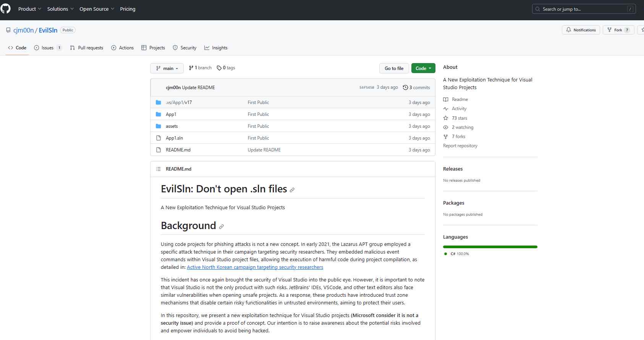This screenshot has height=340, width=644.
Task: Click the book icon beside Readme
Action: [x=446, y=99]
